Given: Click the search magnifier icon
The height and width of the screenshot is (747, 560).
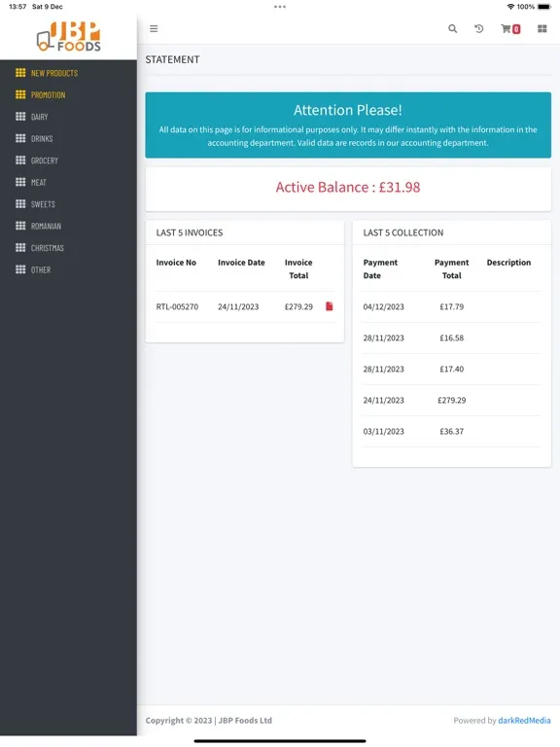Looking at the screenshot, I should click(452, 28).
